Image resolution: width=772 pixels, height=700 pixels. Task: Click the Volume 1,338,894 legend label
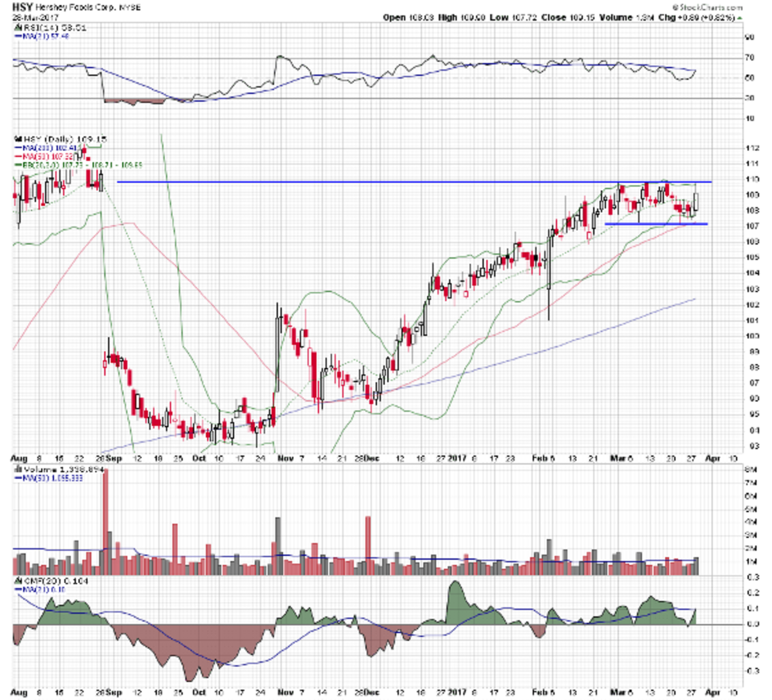[64, 470]
